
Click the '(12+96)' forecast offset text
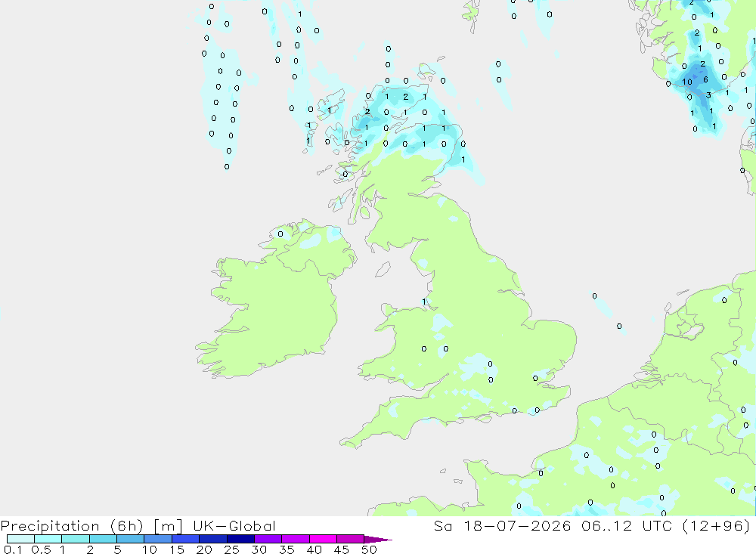coord(717,525)
